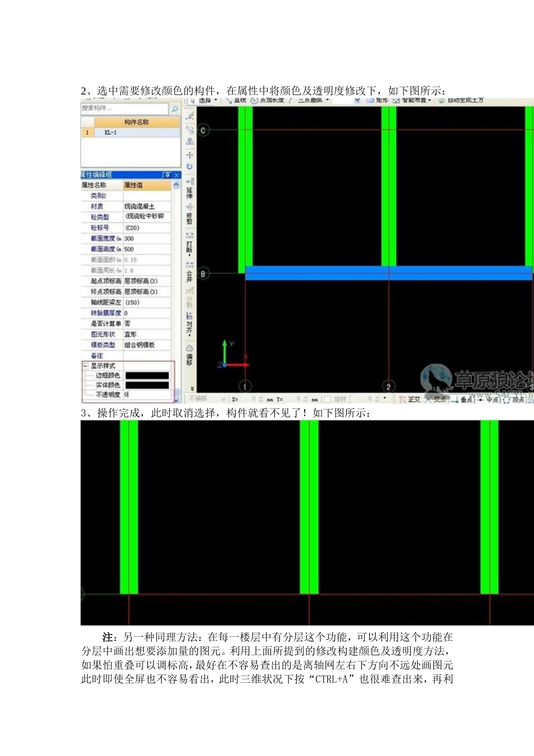
Task: Click the 实体颜色 black color swatch
Action: tap(147, 385)
